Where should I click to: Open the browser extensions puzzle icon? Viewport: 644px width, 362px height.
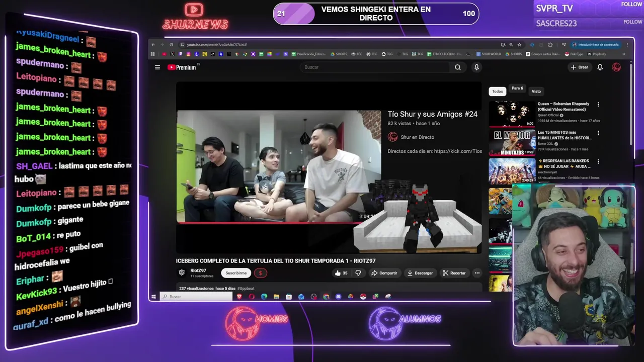pyautogui.click(x=550, y=45)
